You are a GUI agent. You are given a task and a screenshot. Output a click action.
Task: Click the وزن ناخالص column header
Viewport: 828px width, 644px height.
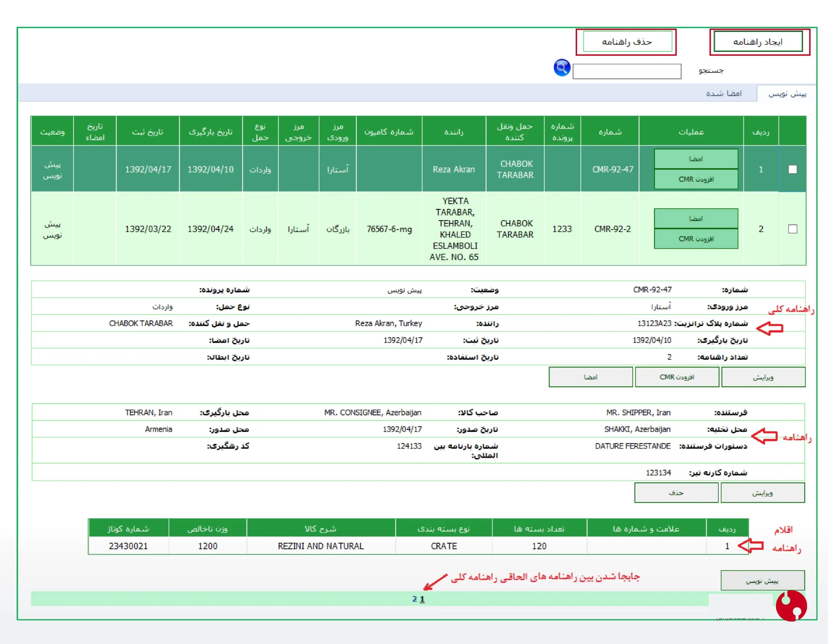coord(207,529)
